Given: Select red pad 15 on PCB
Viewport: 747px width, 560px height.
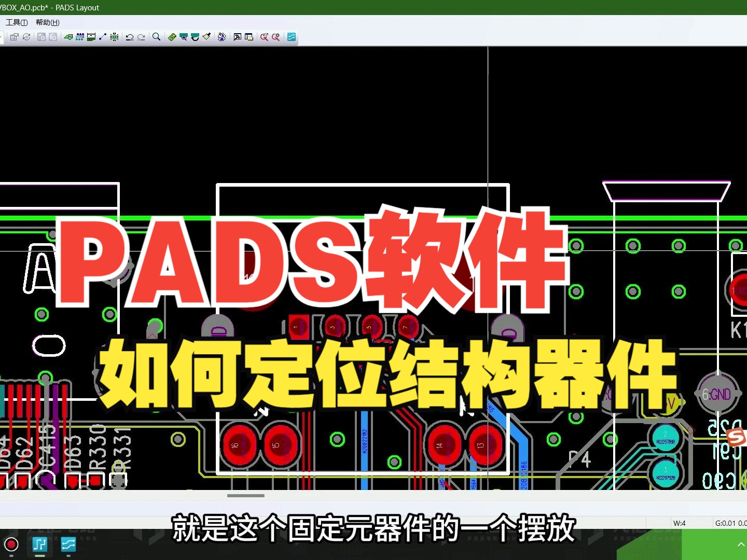Looking at the screenshot, I should [x=281, y=445].
